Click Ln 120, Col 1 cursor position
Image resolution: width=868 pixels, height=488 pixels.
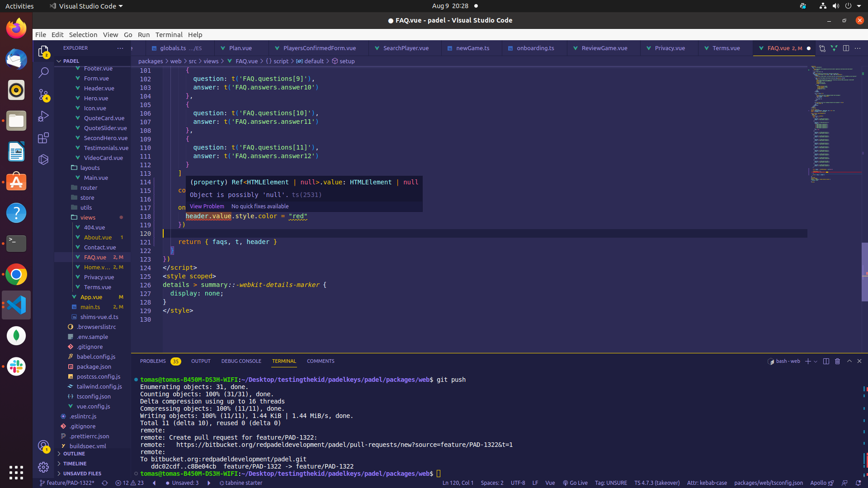pyautogui.click(x=458, y=483)
